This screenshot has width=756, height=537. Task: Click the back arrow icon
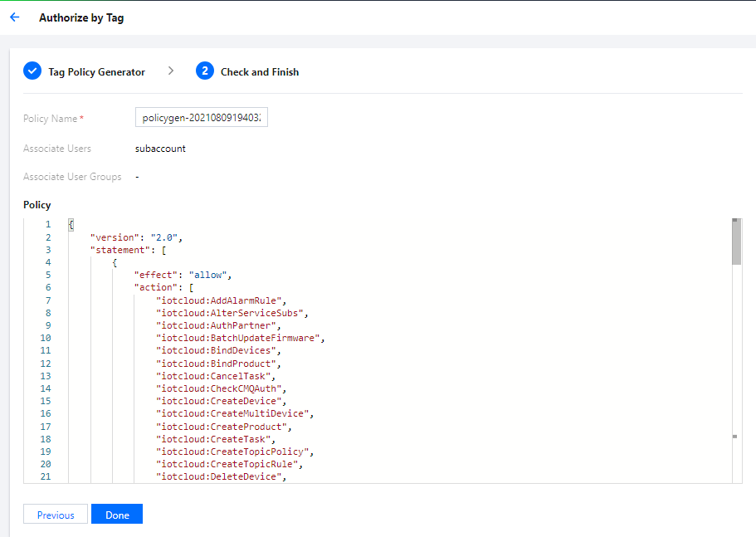14,17
